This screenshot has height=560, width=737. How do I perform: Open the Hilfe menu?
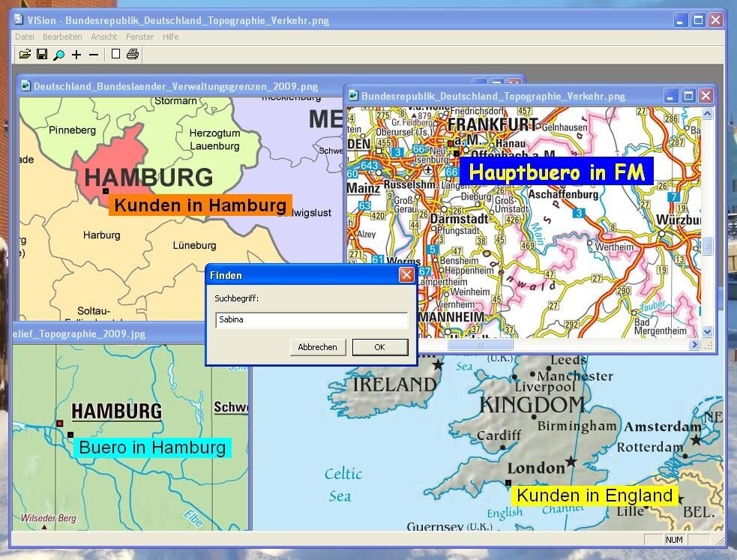point(171,37)
